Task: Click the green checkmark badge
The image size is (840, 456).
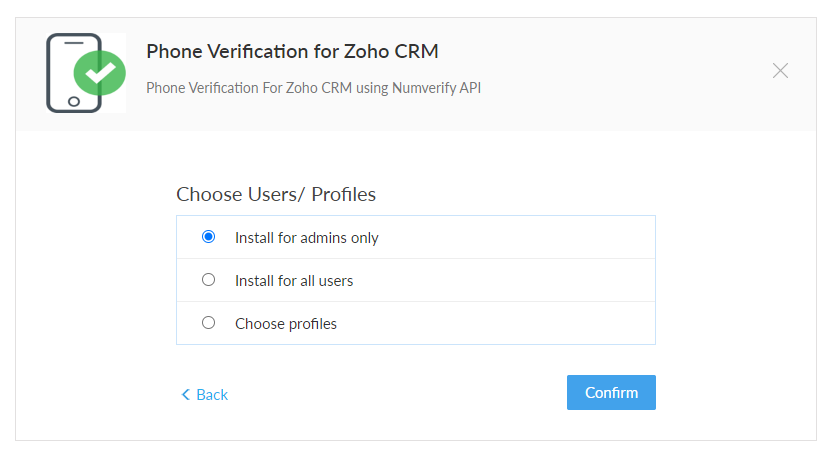Action: tap(100, 72)
